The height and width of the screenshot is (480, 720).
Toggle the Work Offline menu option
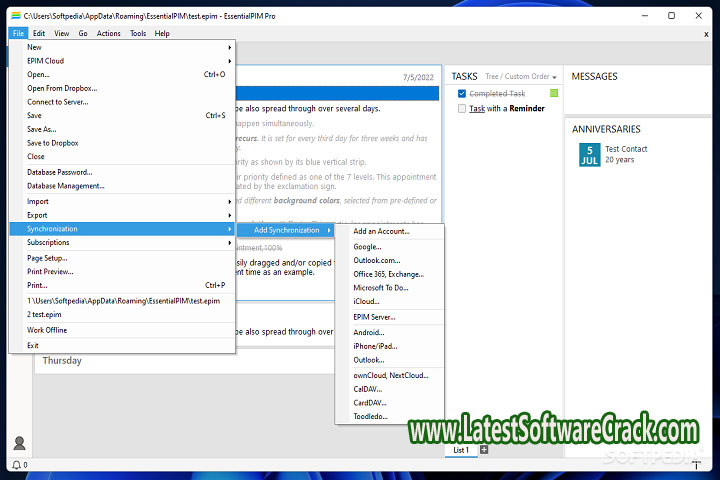click(x=47, y=330)
